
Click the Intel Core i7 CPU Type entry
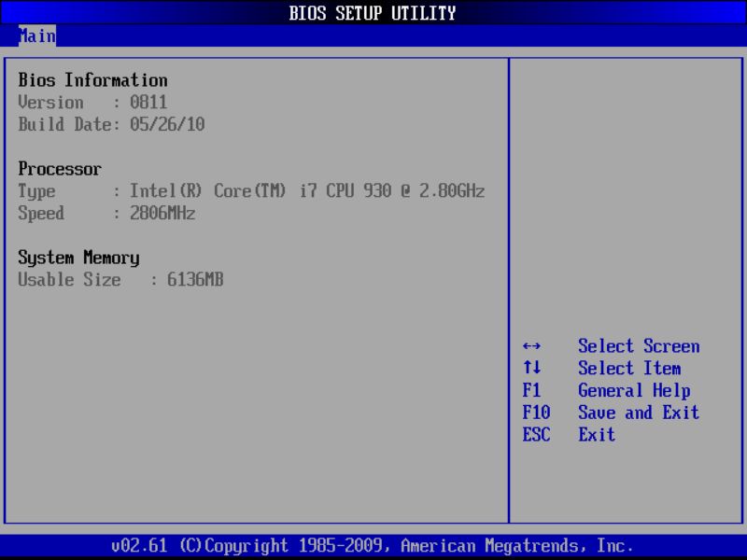(x=252, y=191)
